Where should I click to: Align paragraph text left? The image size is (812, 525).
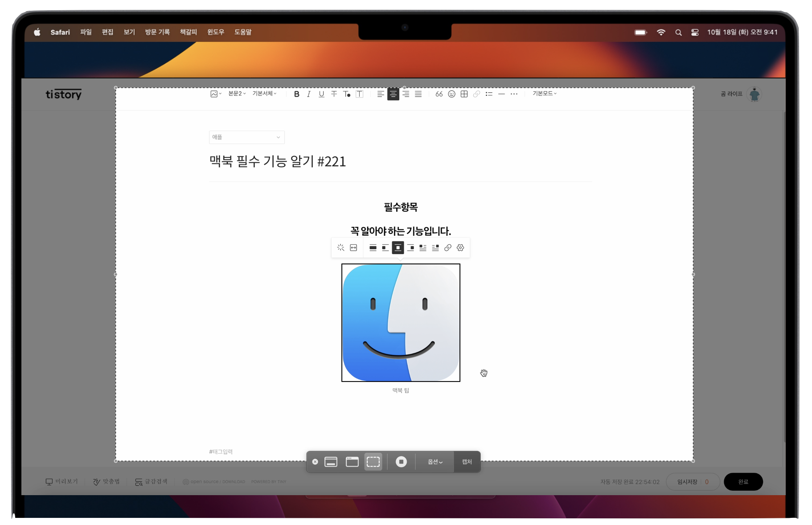tap(380, 94)
